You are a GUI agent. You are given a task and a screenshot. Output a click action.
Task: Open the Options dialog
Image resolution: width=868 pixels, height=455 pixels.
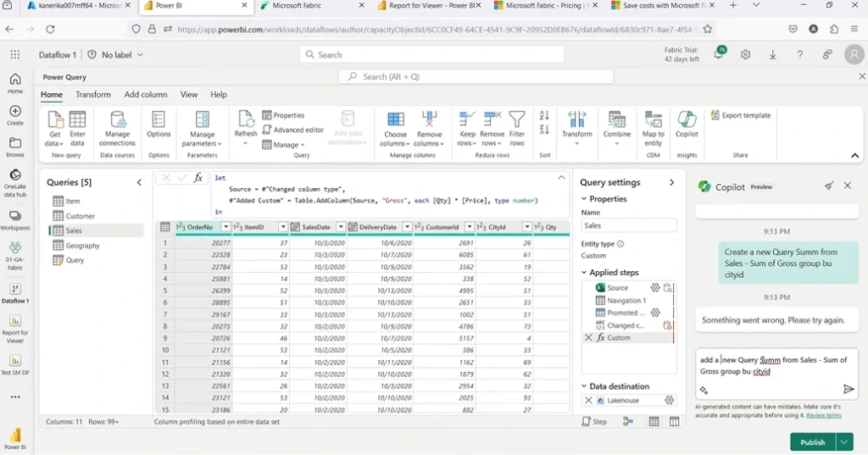tap(159, 125)
